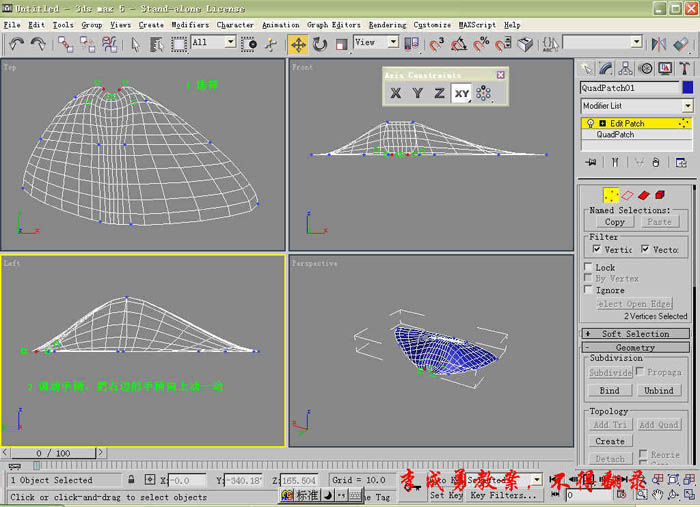Expand the Soft Selection rollout
This screenshot has width=700, height=507.
[x=635, y=333]
